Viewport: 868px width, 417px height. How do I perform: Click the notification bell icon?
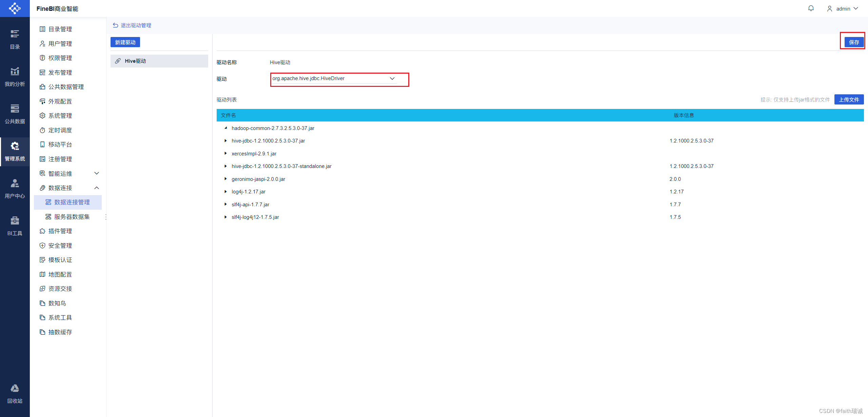click(811, 8)
